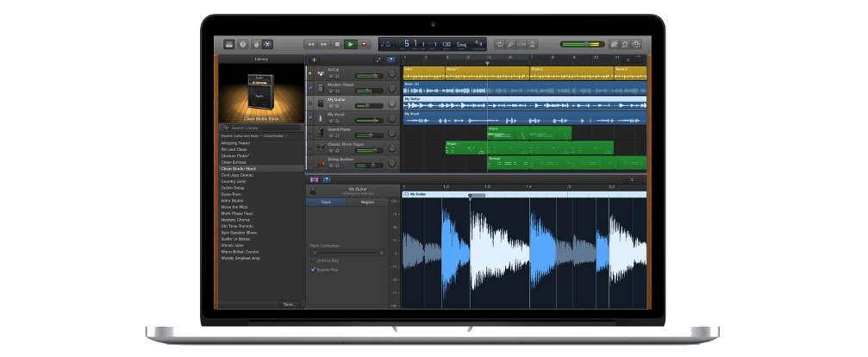Click the 130 tempo value in the LCD
The height and width of the screenshot is (357, 868).
coord(446,44)
